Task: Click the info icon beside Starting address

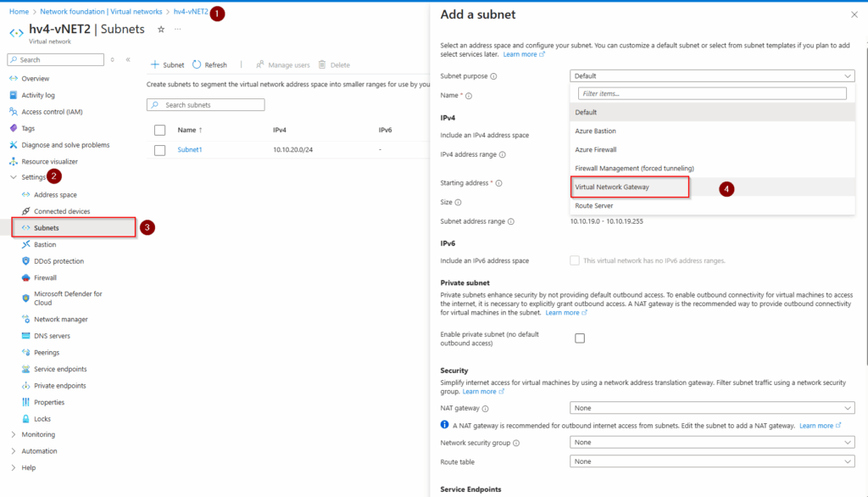Action: (498, 183)
